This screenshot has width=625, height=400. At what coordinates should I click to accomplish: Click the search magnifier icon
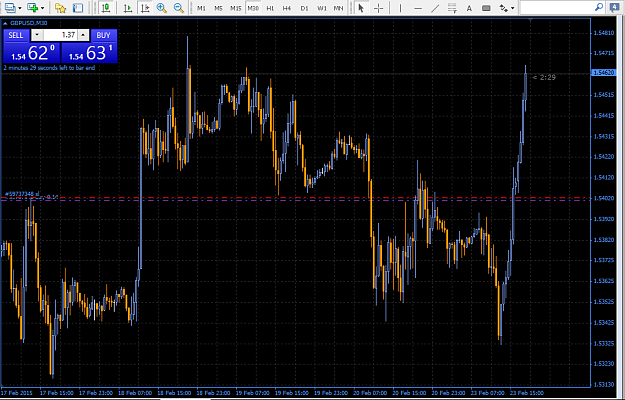599,7
